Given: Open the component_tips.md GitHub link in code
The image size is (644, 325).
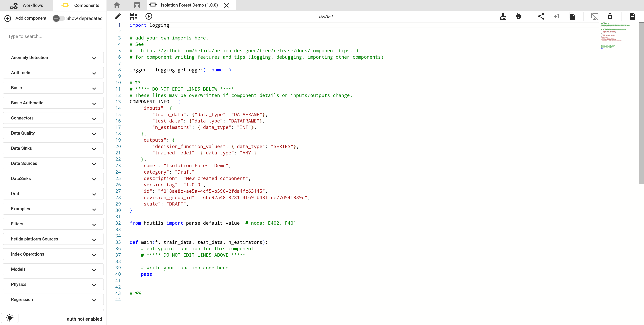Looking at the screenshot, I should 249,51.
